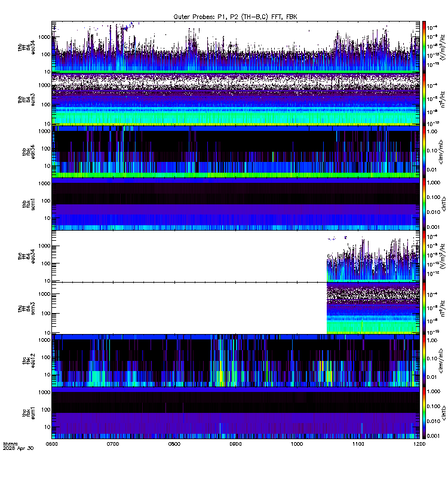Click the <|nT|> unit label of thb scm1
This screenshot has width=448, height=478.
pos(443,204)
